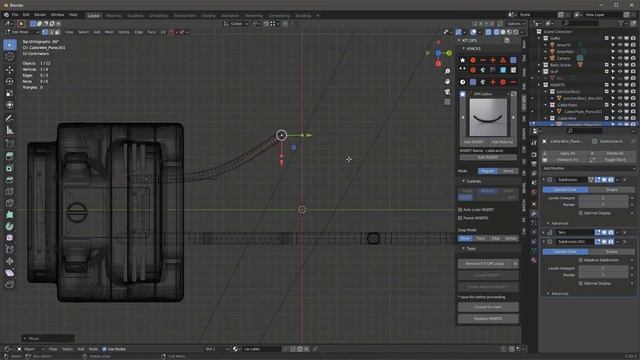This screenshot has width=640, height=360.
Task: Click the Blender logo menu icon
Action: click(6, 15)
